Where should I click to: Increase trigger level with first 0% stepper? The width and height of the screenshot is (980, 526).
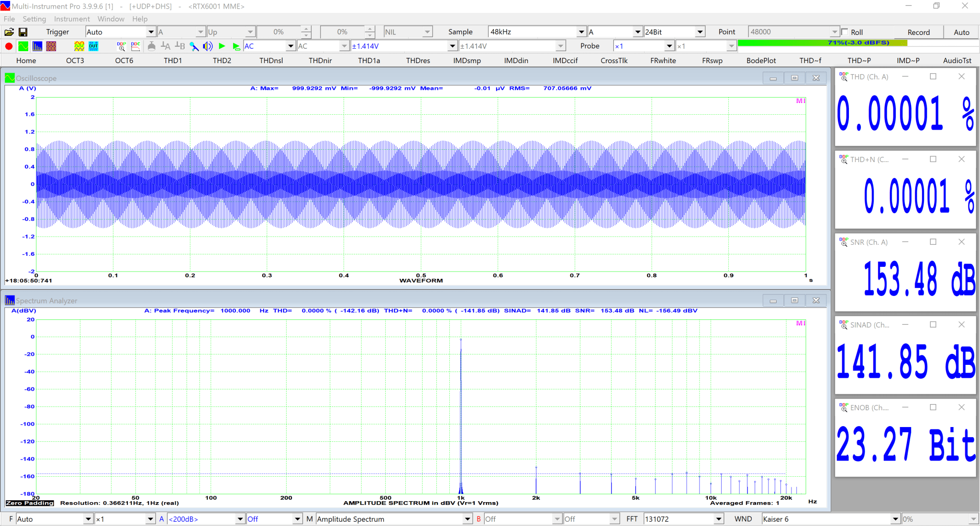(306, 29)
